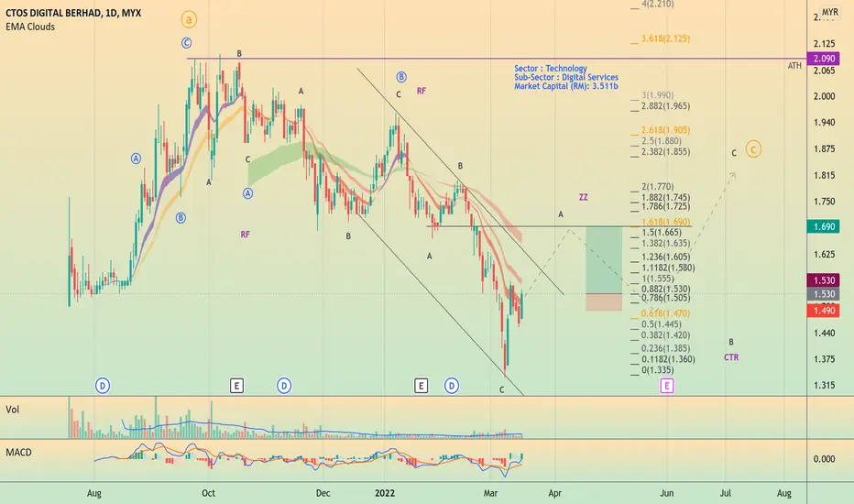Click Mar on the time axis
Viewport: 854px width, 504px height.
(x=490, y=493)
